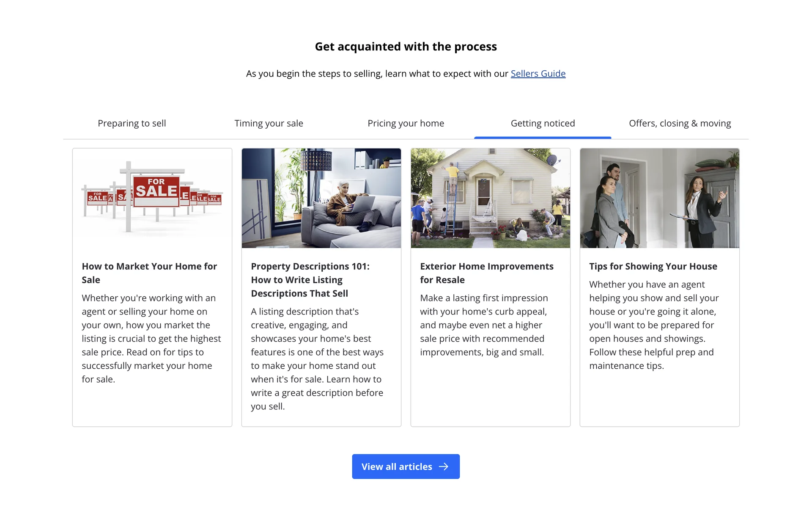Image resolution: width=812 pixels, height=508 pixels.
Task: Switch to the Preparing to sell tab
Action: tap(132, 123)
